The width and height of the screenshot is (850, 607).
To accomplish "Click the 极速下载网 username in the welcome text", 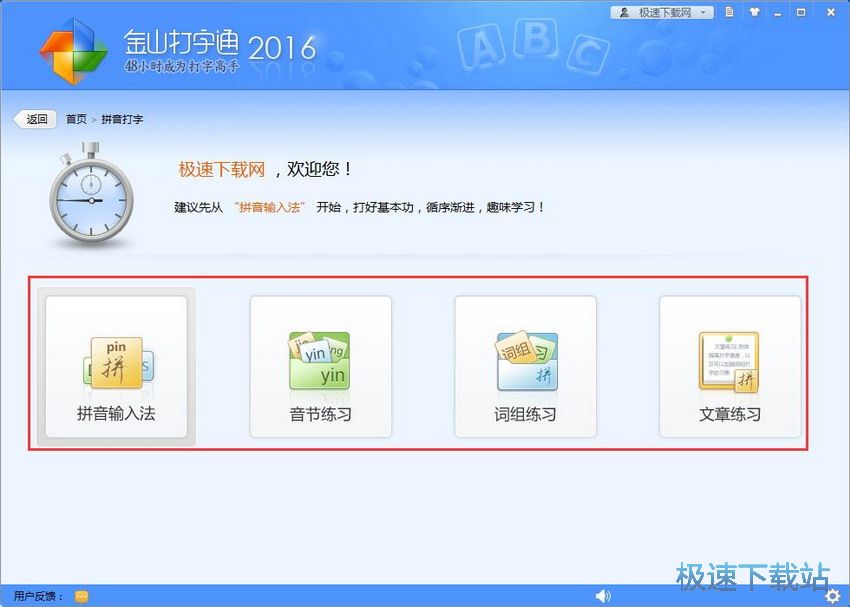I will tap(222, 169).
